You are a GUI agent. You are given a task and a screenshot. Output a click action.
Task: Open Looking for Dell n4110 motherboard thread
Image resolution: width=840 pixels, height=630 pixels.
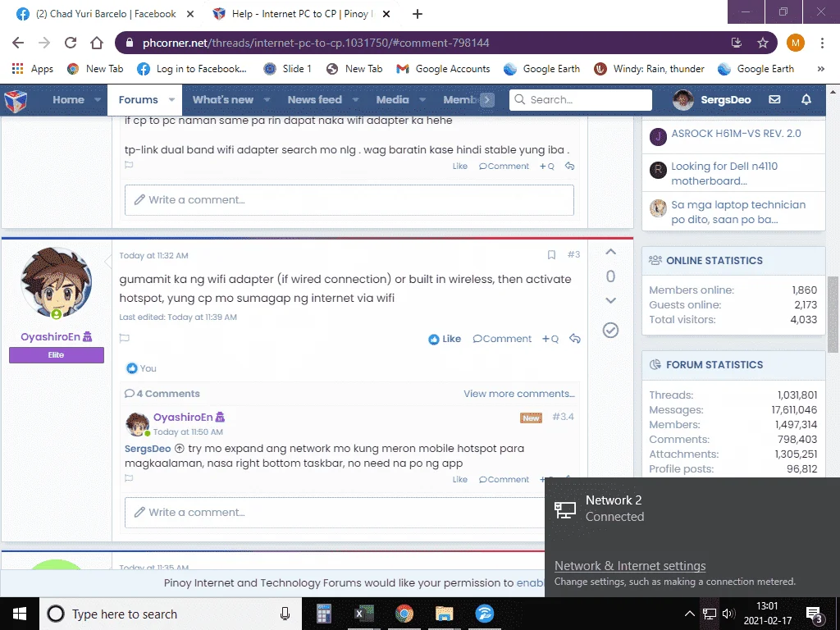click(724, 174)
